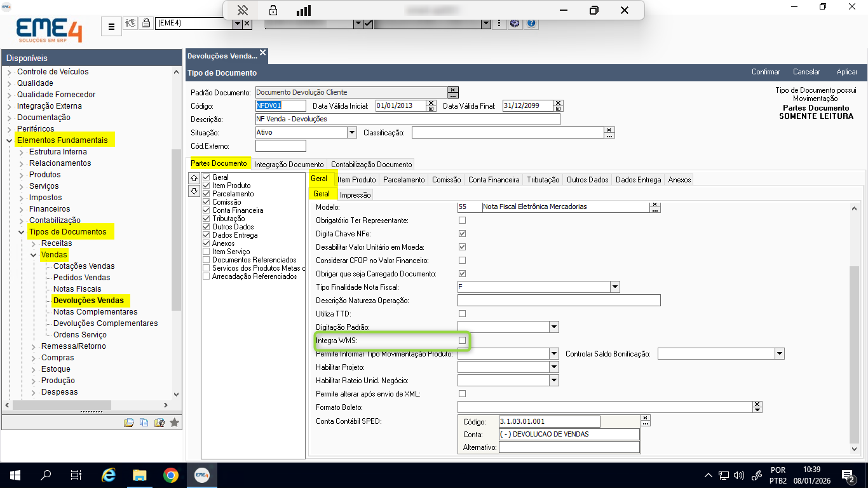Move selected document part up with arrow
This screenshot has height=488, width=868.
pyautogui.click(x=194, y=178)
